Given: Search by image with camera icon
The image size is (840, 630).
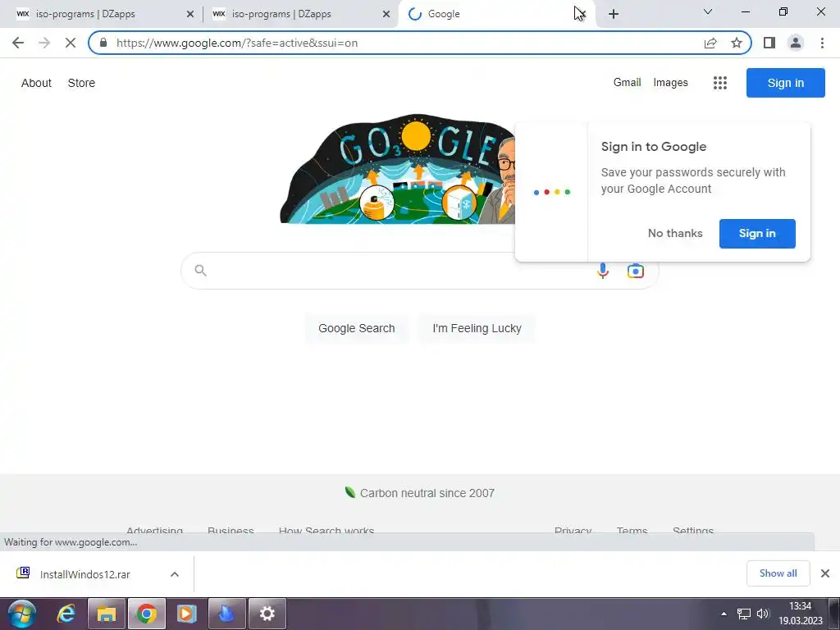Looking at the screenshot, I should 636,271.
